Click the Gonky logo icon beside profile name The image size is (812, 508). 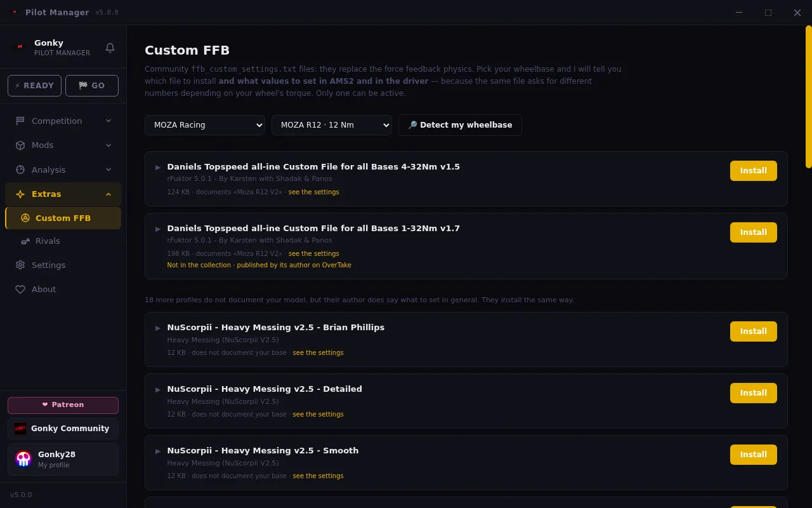point(20,47)
